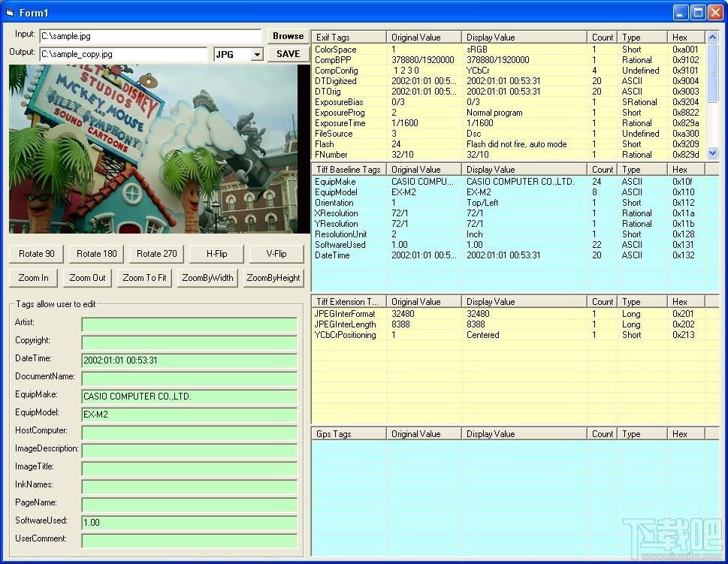Click the ImageTitle edit field
Screen dimensions: 728x564
(189, 469)
